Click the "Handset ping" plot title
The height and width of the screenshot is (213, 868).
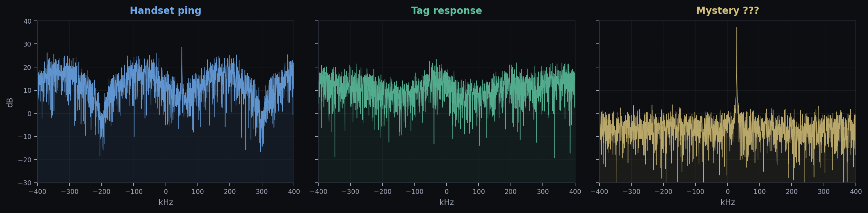click(x=165, y=11)
